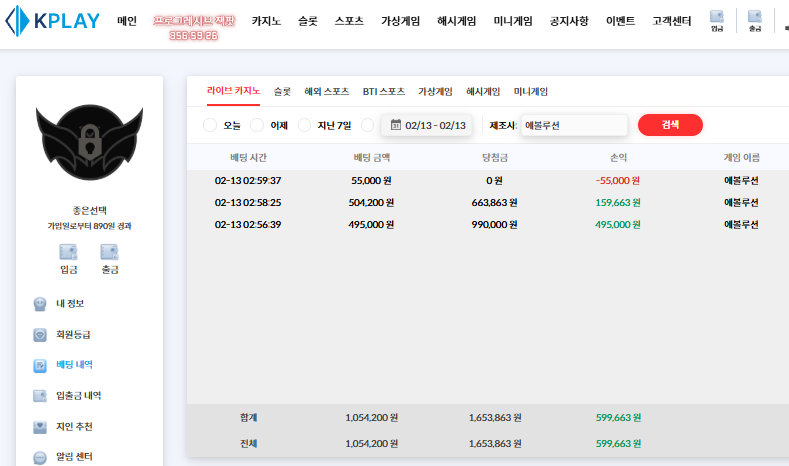Viewport: 789px width, 466px height.
Task: Open 내 정보 from the sidebar
Action: [69, 303]
